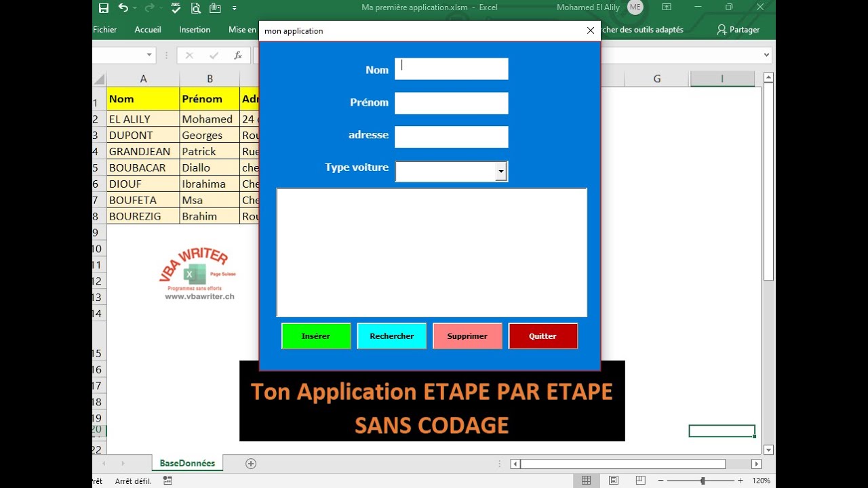Select the cell Mohamed
The width and height of the screenshot is (868, 488).
[210, 119]
